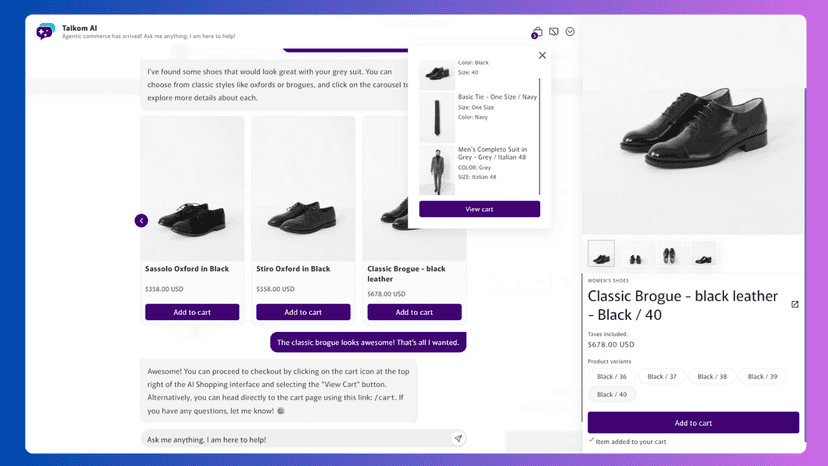Click View cart button
The image size is (828, 466).
479,209
